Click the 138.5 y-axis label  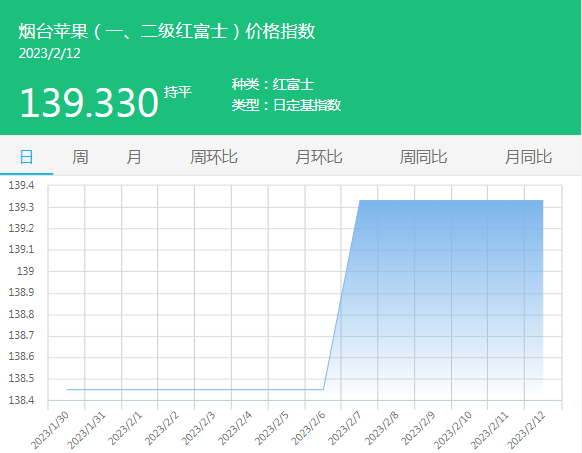[21, 378]
